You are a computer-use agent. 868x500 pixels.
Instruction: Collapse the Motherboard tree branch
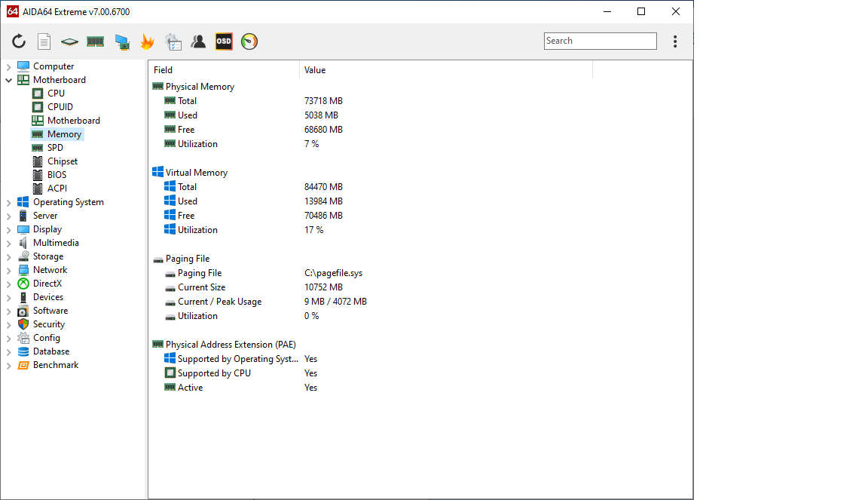(8, 79)
